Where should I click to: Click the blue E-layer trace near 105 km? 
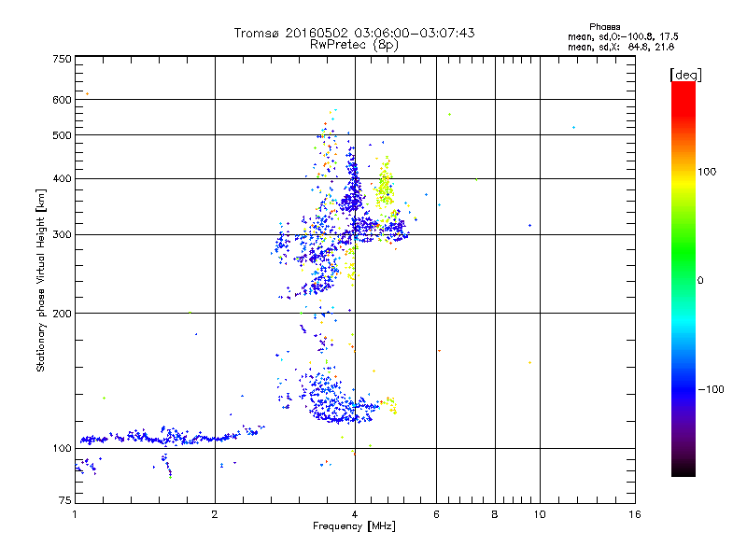(x=172, y=436)
